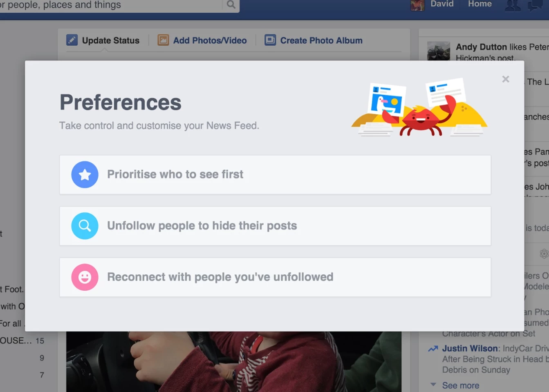Screen dimensions: 549x392
Task: Click the Update Status pencil icon
Action: (x=72, y=40)
